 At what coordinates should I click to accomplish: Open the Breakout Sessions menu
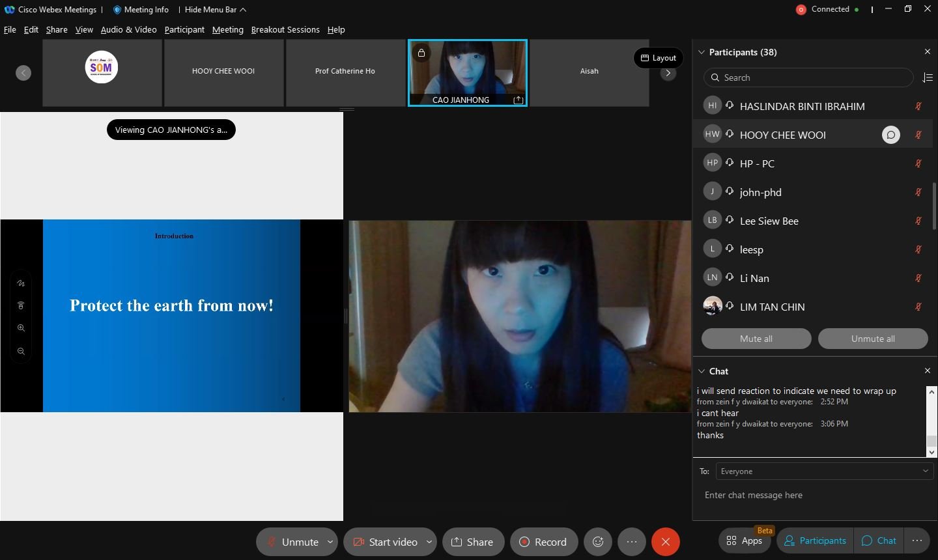click(285, 29)
